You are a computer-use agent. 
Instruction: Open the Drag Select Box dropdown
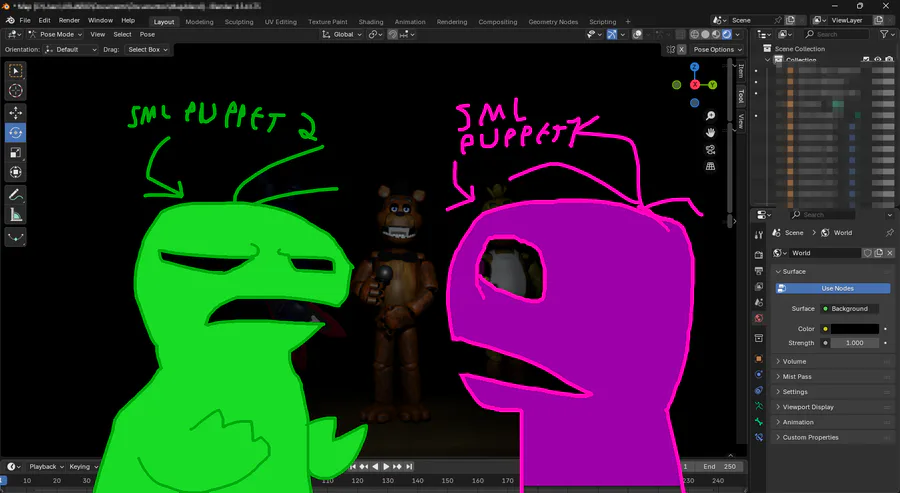coord(147,50)
